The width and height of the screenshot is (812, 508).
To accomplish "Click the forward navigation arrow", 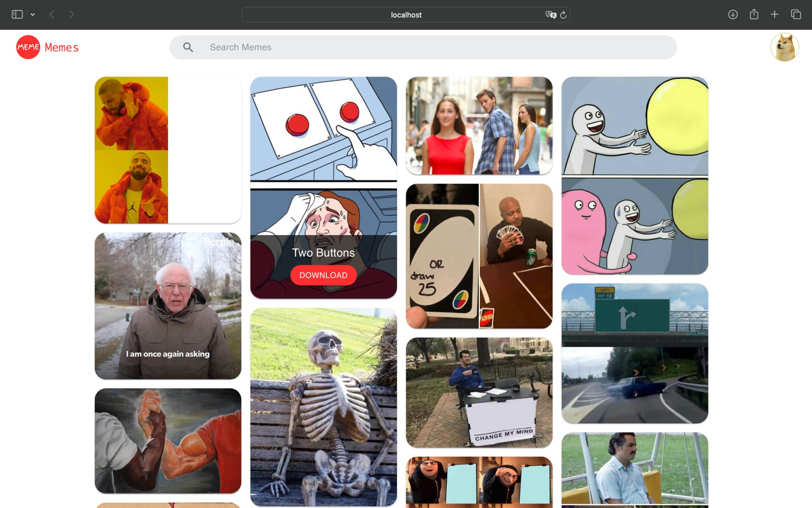I will (71, 15).
